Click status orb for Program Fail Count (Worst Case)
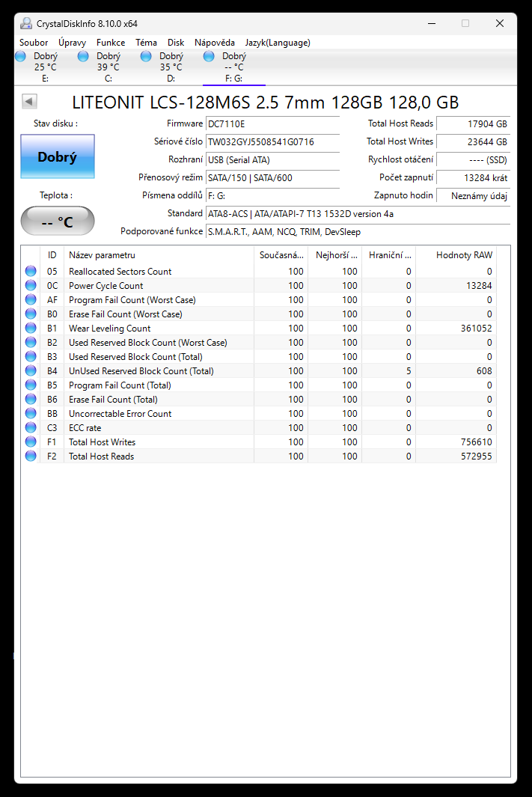 coord(31,299)
